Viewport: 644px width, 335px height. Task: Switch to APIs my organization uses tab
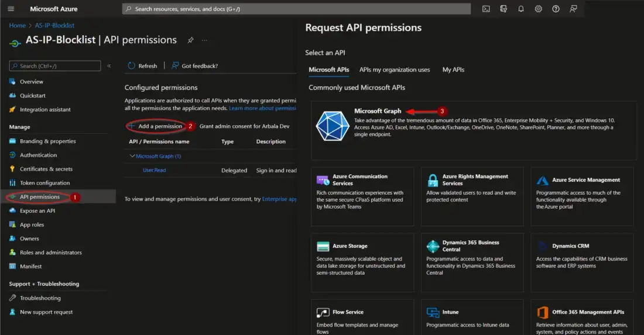[x=395, y=70]
